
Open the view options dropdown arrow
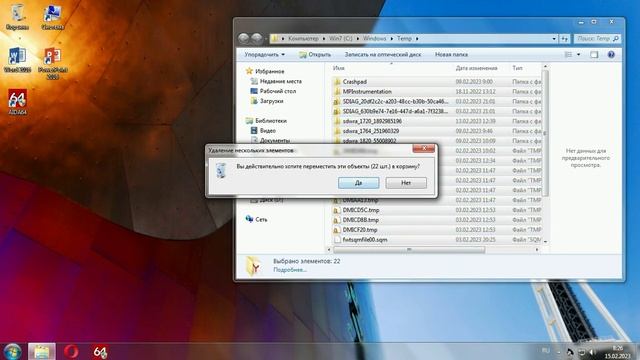tap(578, 54)
